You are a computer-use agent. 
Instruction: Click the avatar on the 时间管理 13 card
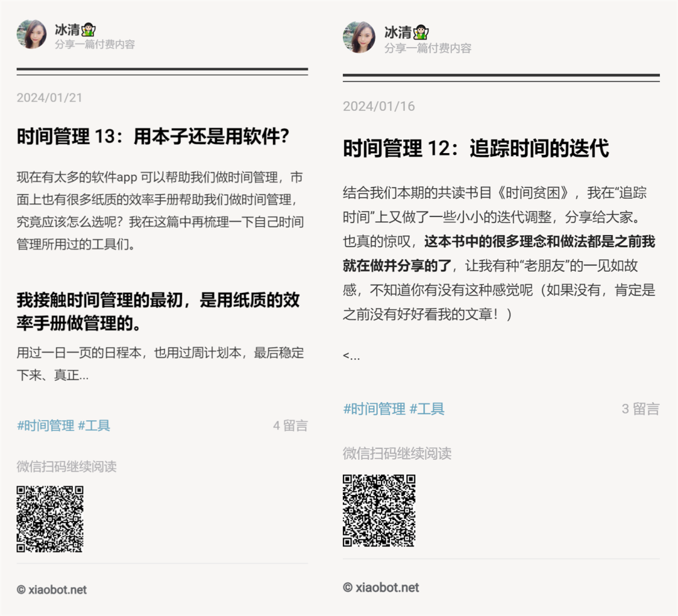[x=31, y=34]
